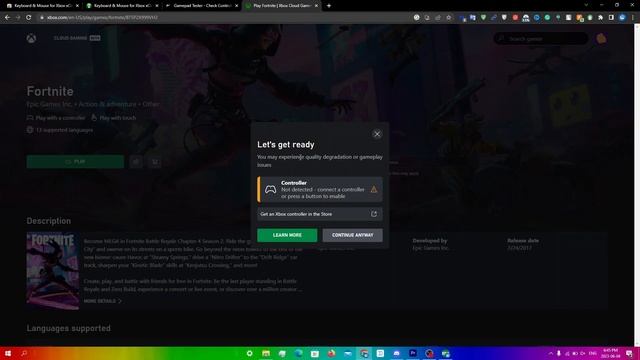Image resolution: width=640 pixels, height=360 pixels.
Task: Click the controller warning triangle icon
Action: [x=373, y=189]
